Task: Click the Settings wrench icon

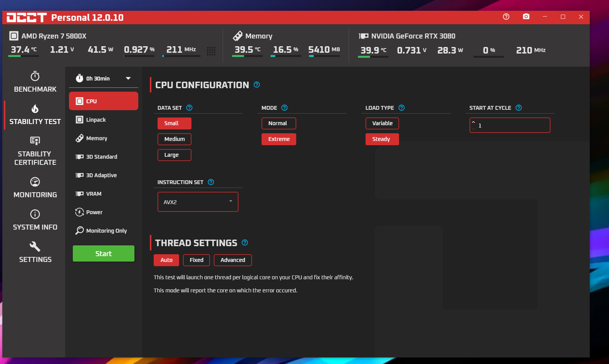Action: pyautogui.click(x=35, y=246)
